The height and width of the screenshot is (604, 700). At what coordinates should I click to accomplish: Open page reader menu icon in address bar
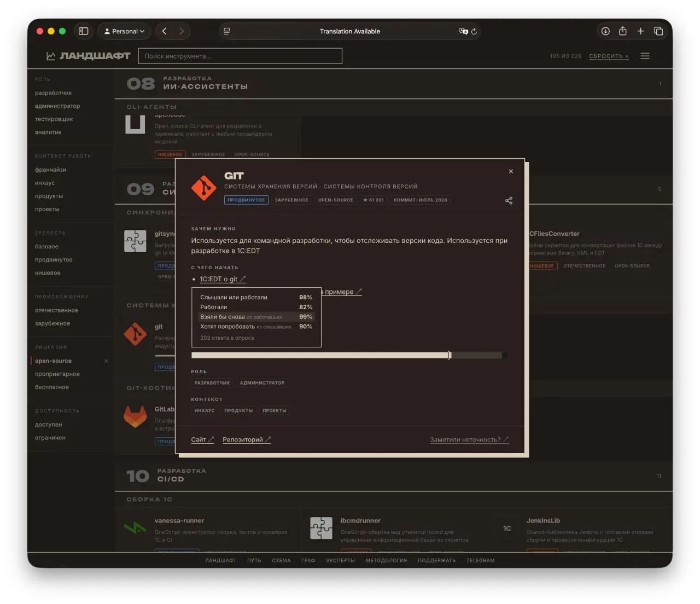click(227, 31)
